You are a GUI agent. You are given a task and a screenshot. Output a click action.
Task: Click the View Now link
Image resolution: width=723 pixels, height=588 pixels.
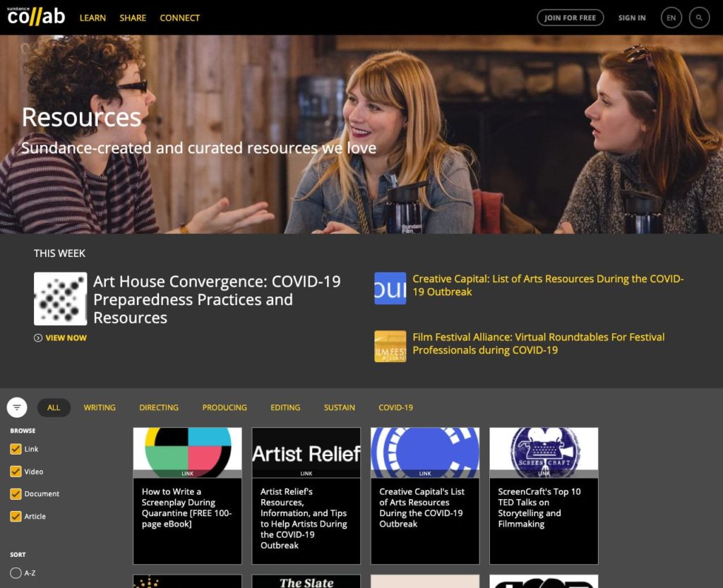click(x=66, y=338)
